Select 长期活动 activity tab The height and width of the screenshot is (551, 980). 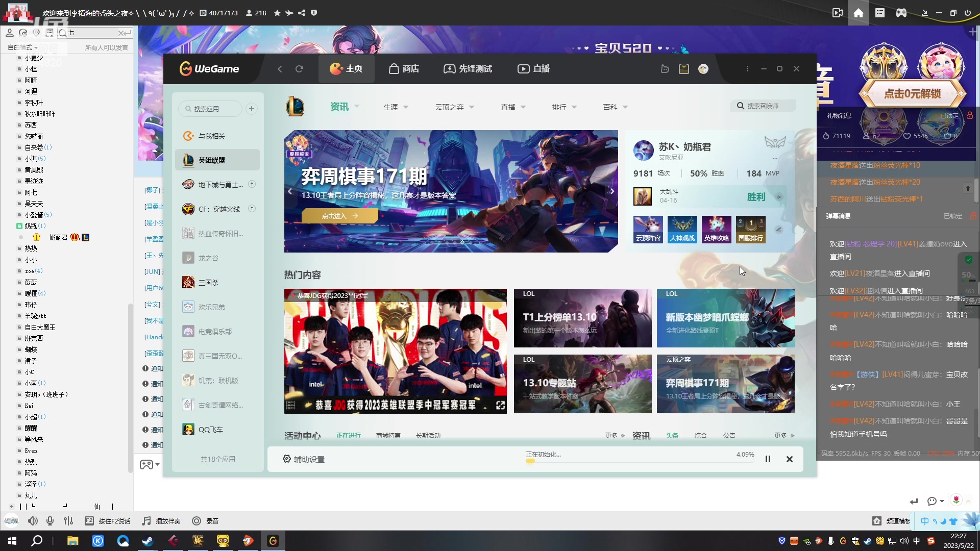pyautogui.click(x=428, y=436)
